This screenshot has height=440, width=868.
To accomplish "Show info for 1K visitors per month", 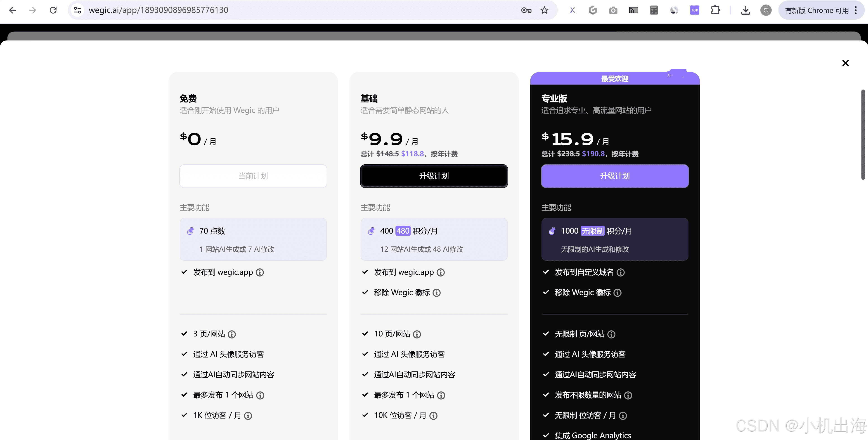I will click(x=248, y=416).
